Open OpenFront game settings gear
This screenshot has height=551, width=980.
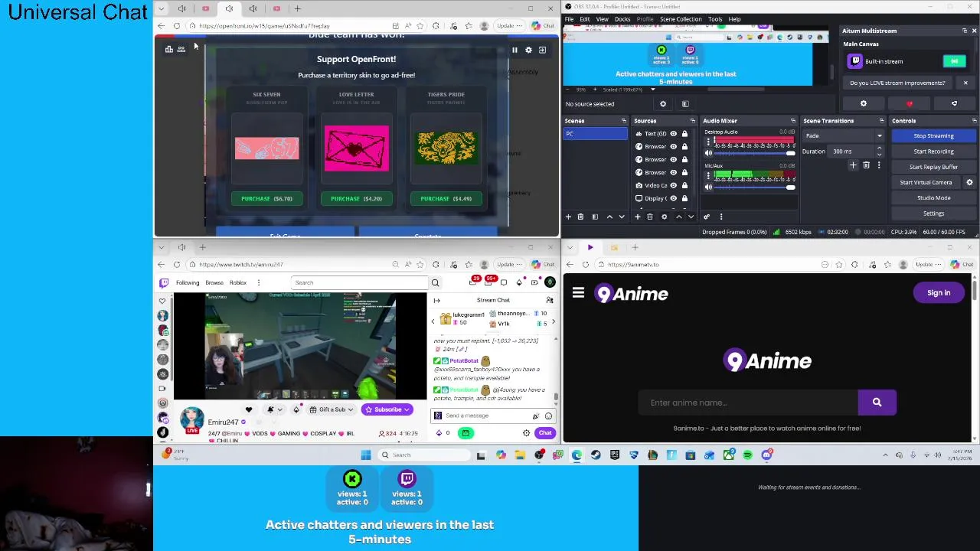(x=528, y=50)
